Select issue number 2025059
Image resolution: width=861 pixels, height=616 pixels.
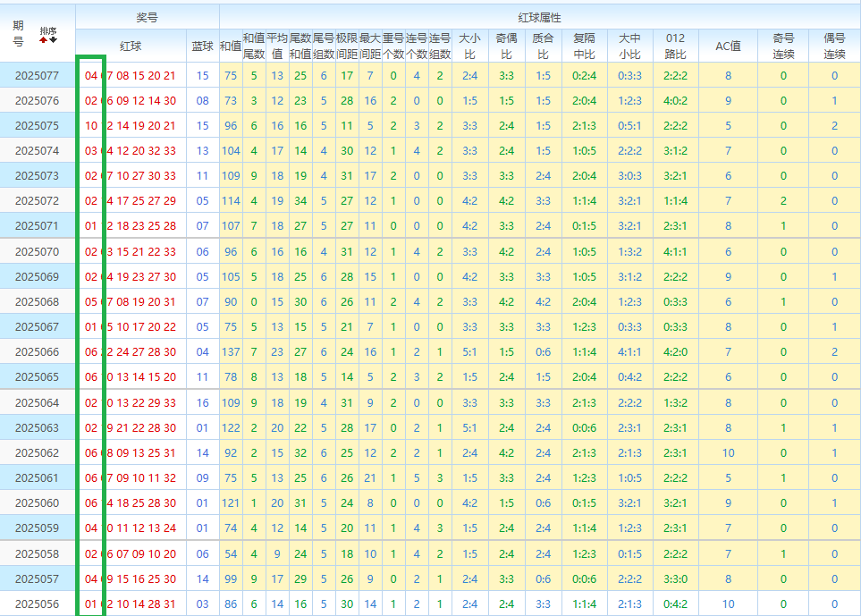37,527
